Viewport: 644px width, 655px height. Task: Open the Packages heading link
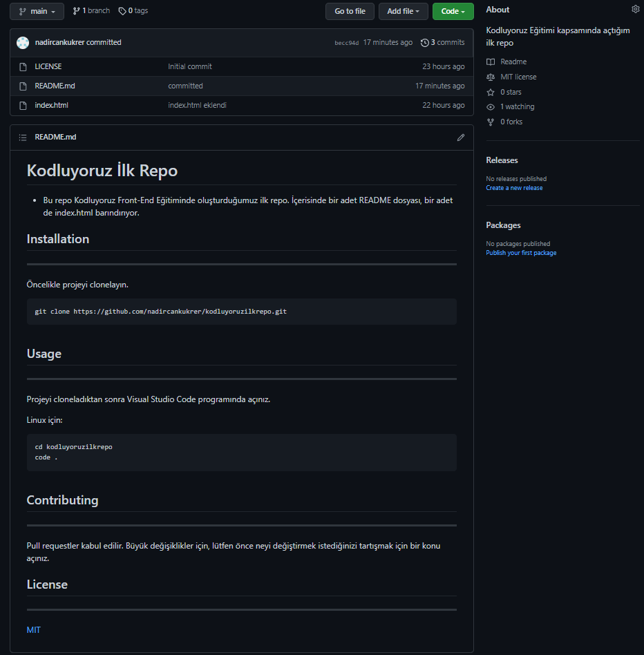point(503,225)
